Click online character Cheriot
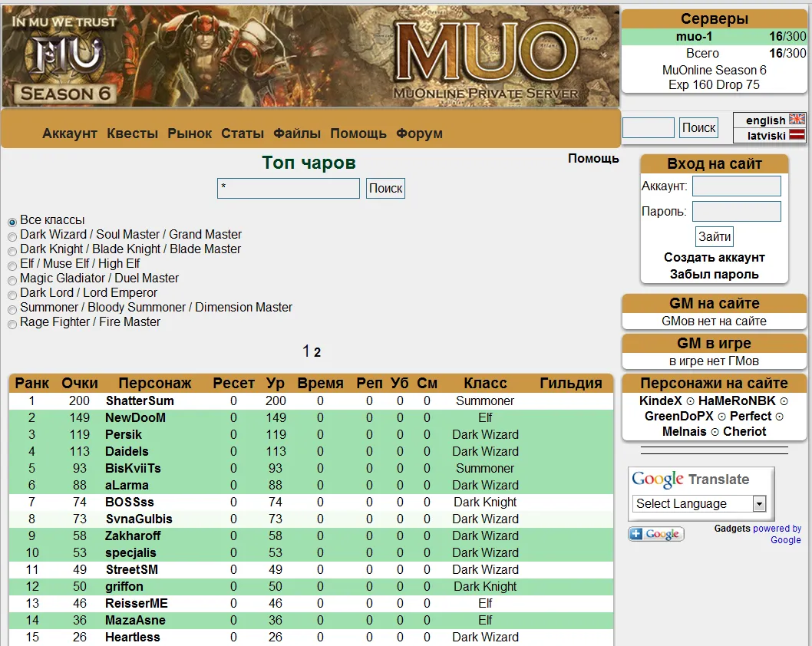Image resolution: width=812 pixels, height=646 pixels. pos(744,432)
